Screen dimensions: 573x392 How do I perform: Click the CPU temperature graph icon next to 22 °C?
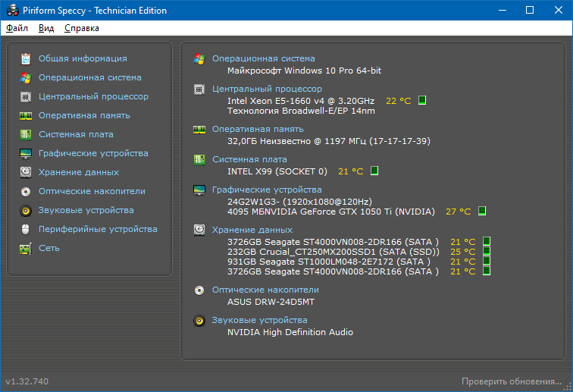pyautogui.click(x=422, y=100)
